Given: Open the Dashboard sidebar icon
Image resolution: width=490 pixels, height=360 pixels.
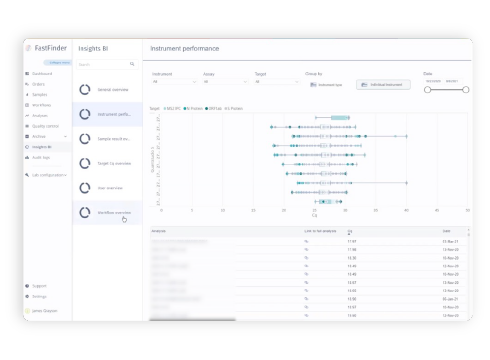Looking at the screenshot, I should 27,74.
